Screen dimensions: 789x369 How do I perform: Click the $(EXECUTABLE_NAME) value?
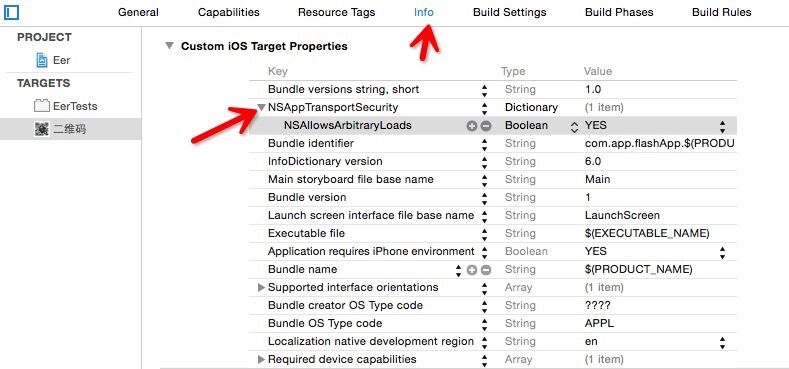647,234
